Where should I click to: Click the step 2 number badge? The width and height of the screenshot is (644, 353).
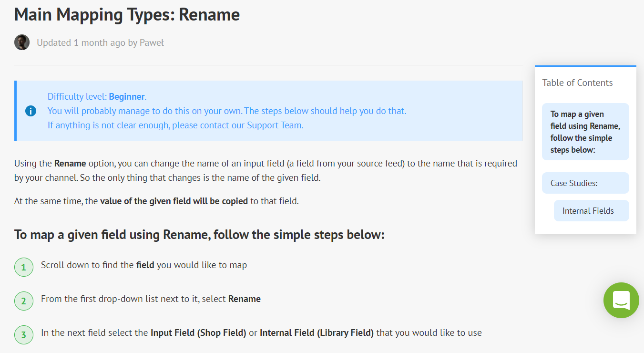[x=24, y=301]
